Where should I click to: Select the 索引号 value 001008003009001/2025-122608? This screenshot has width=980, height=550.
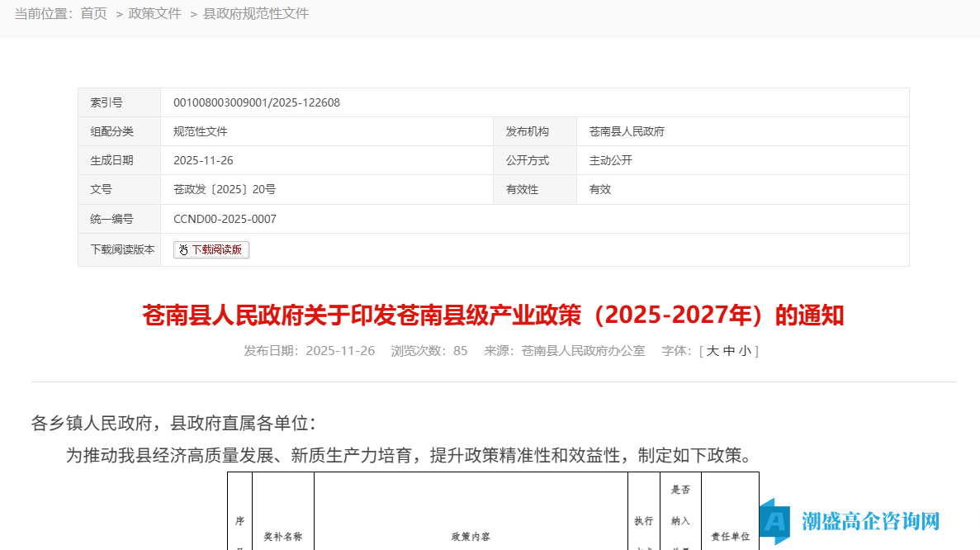click(x=258, y=102)
